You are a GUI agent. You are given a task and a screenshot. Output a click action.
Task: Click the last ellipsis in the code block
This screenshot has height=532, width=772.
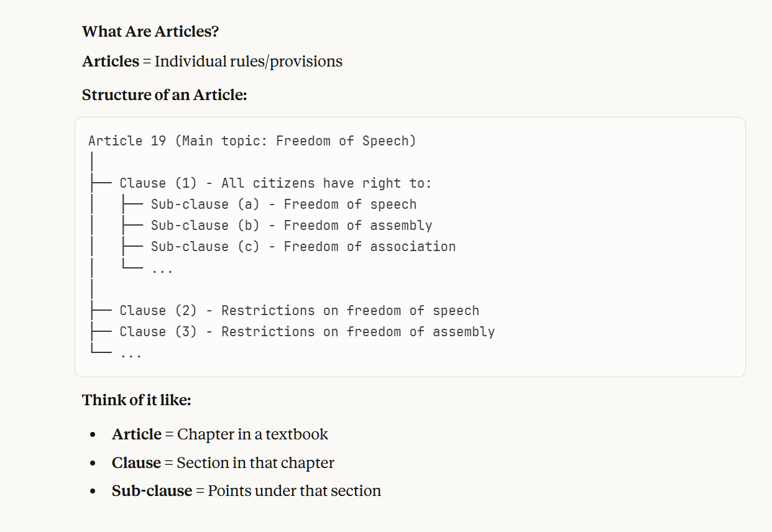pos(131,354)
